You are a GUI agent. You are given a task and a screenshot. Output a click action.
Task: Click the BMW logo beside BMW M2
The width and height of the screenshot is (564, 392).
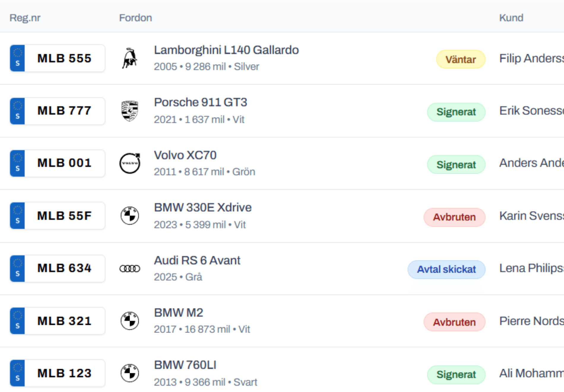click(130, 321)
